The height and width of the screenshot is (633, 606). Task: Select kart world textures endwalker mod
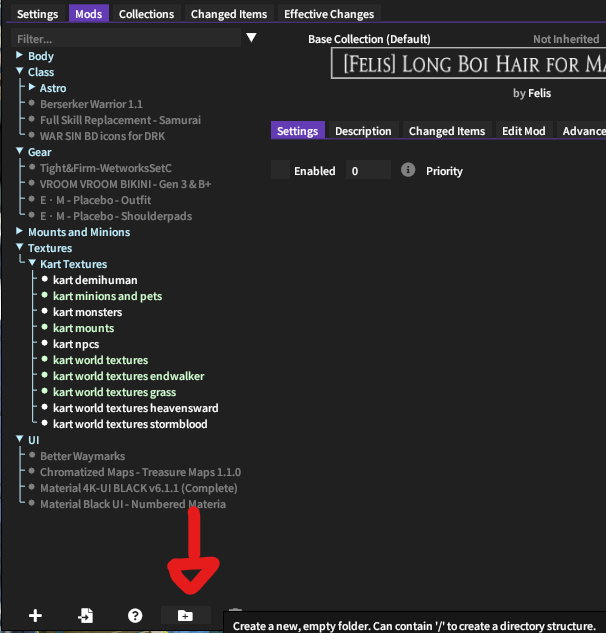point(128,376)
